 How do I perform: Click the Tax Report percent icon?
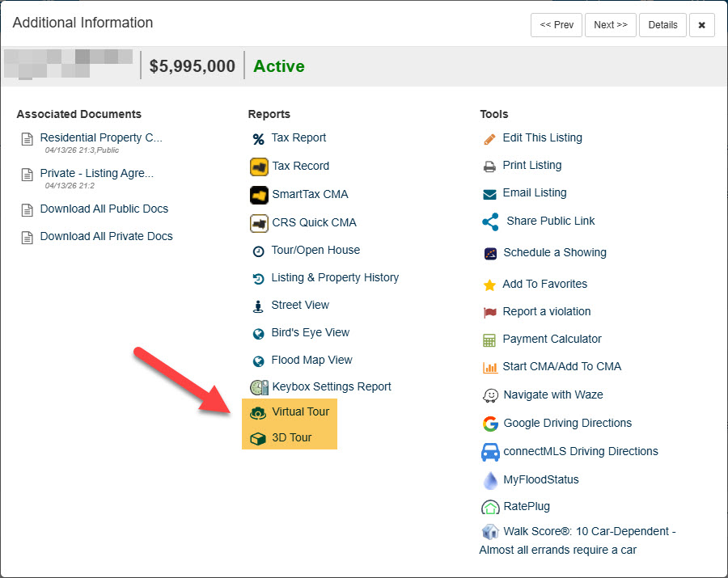coord(258,139)
